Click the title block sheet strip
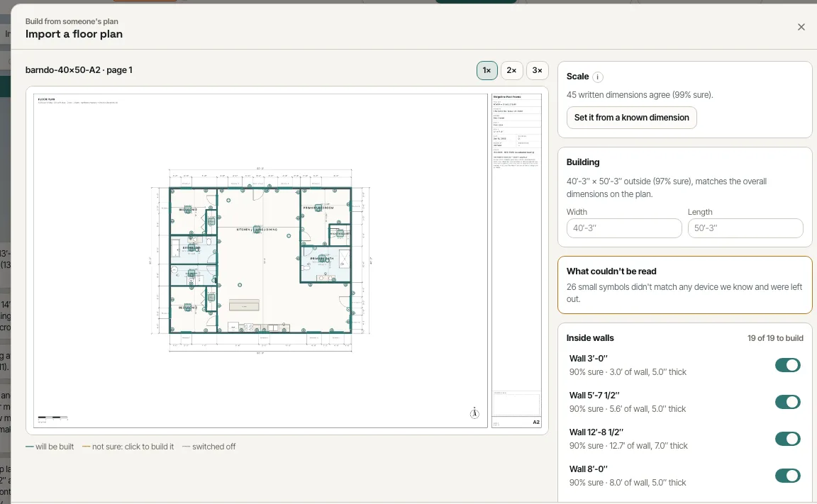The height and width of the screenshot is (504, 817). point(516,261)
